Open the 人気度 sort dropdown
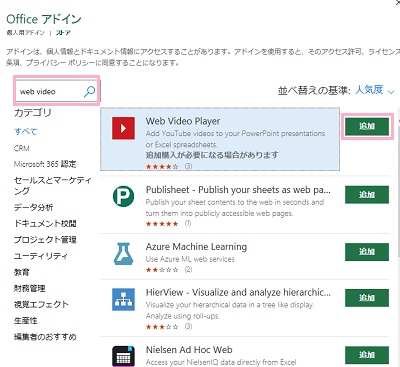 tap(375, 90)
